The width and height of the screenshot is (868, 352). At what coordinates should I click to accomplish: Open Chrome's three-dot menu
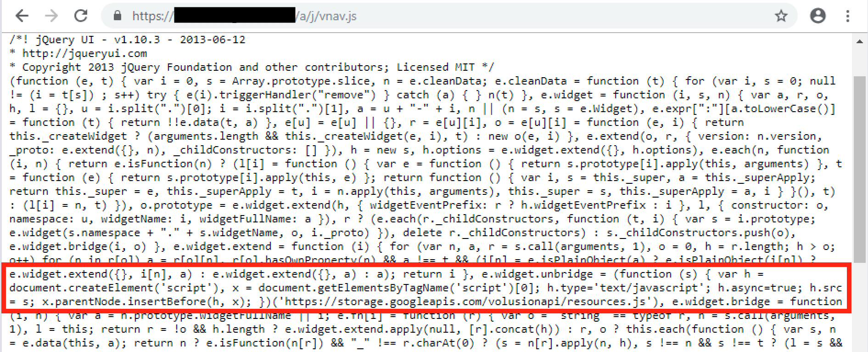click(847, 16)
